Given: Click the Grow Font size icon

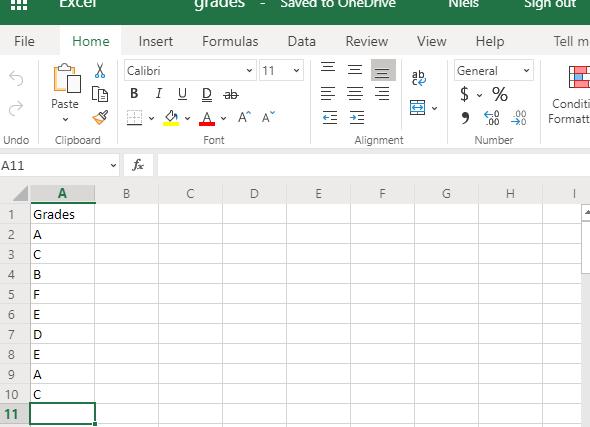Looking at the screenshot, I should pos(244,117).
